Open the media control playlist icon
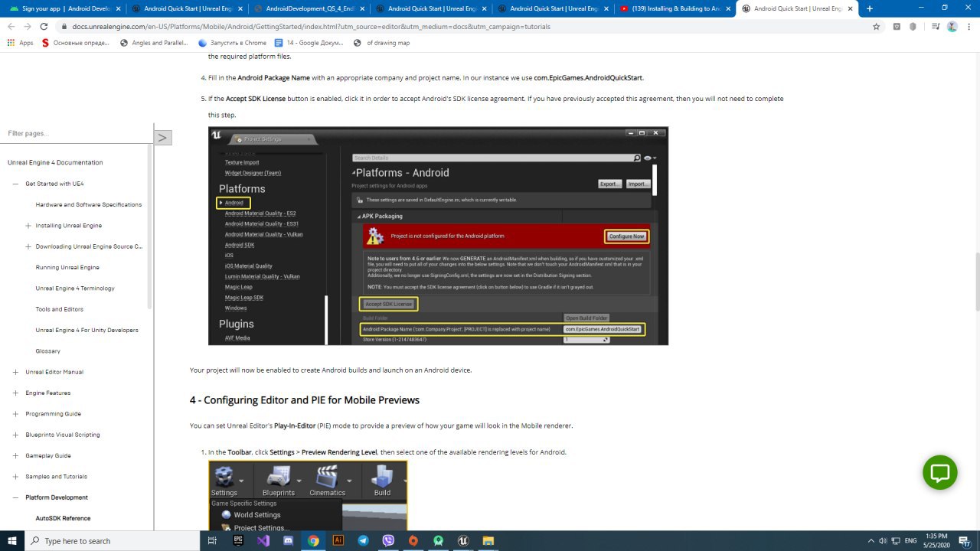 point(935,26)
